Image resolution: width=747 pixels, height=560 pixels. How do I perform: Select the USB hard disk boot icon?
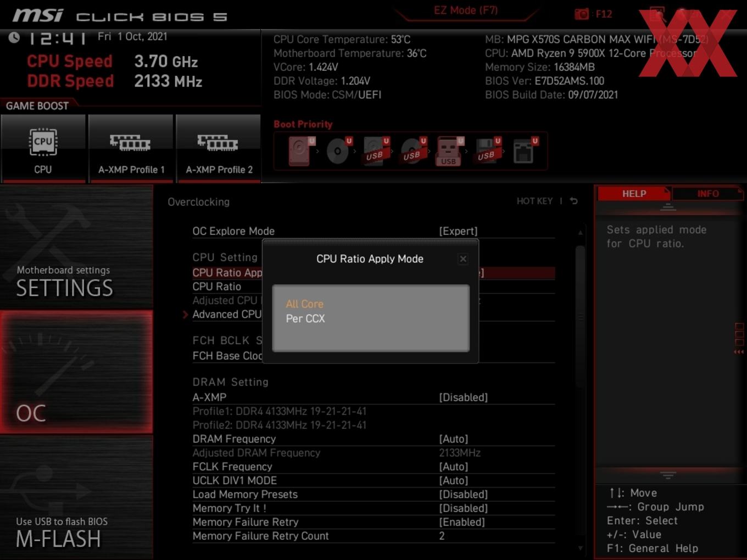pyautogui.click(x=376, y=150)
